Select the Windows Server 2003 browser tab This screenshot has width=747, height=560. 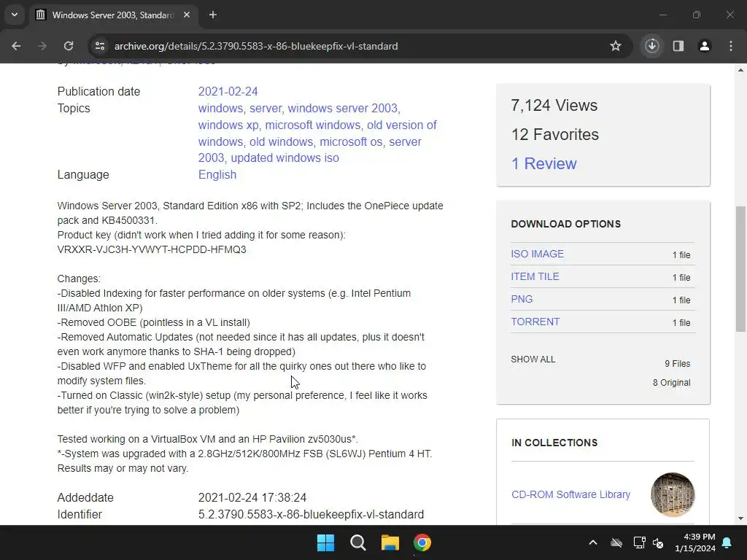tap(113, 15)
